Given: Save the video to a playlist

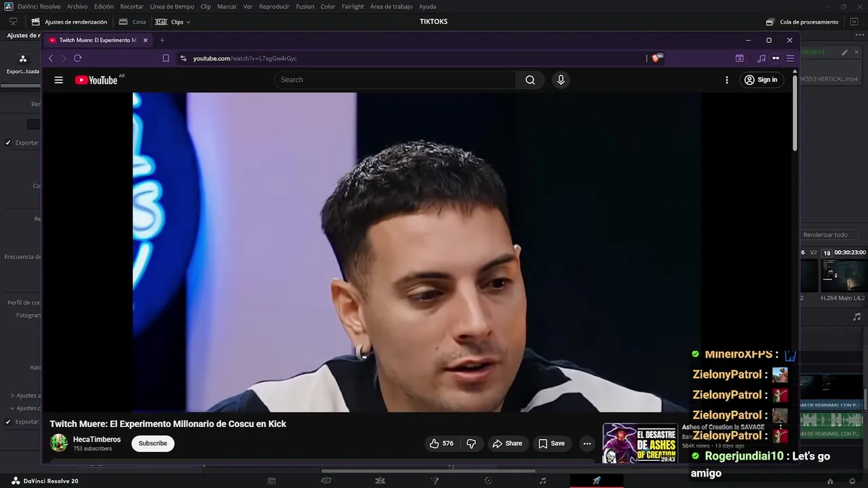Looking at the screenshot, I should 551,443.
